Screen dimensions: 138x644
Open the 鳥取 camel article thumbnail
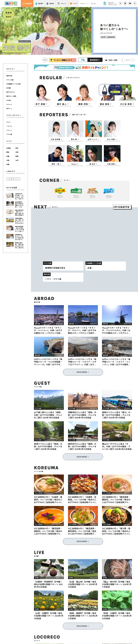pyautogui.click(x=83, y=399)
